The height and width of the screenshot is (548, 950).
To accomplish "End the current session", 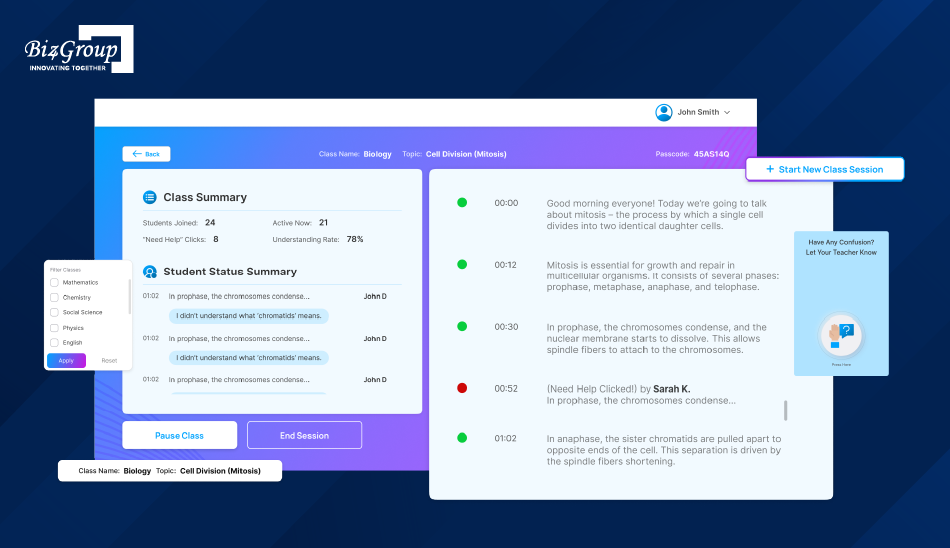I will [x=304, y=436].
